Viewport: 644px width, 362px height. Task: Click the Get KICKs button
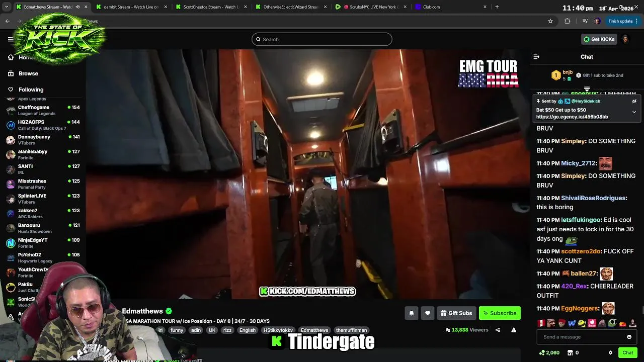click(599, 39)
